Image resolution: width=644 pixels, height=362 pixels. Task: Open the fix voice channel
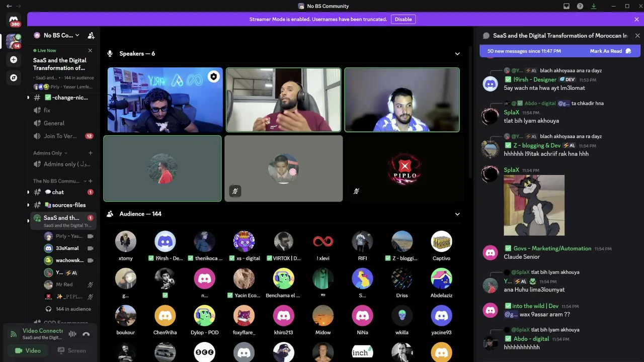pos(63,110)
